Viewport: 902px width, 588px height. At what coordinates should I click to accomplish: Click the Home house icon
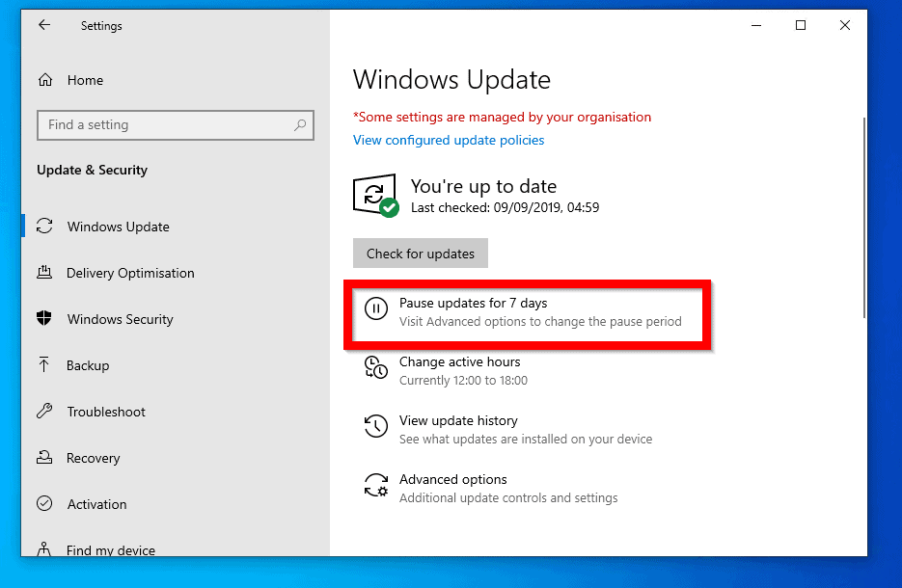click(45, 80)
